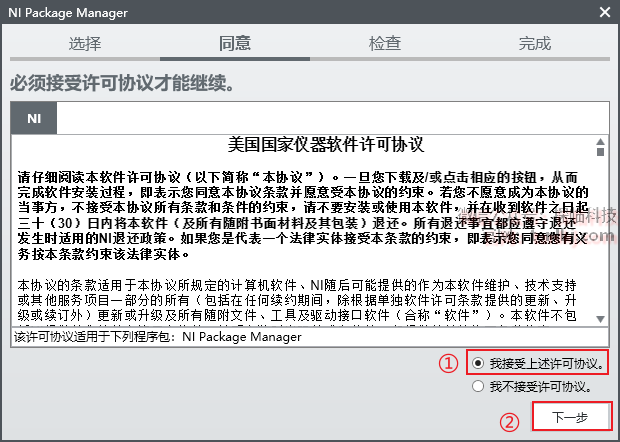The width and height of the screenshot is (620, 442).
Task: Click the license text scrollbar thumb
Action: [600, 152]
